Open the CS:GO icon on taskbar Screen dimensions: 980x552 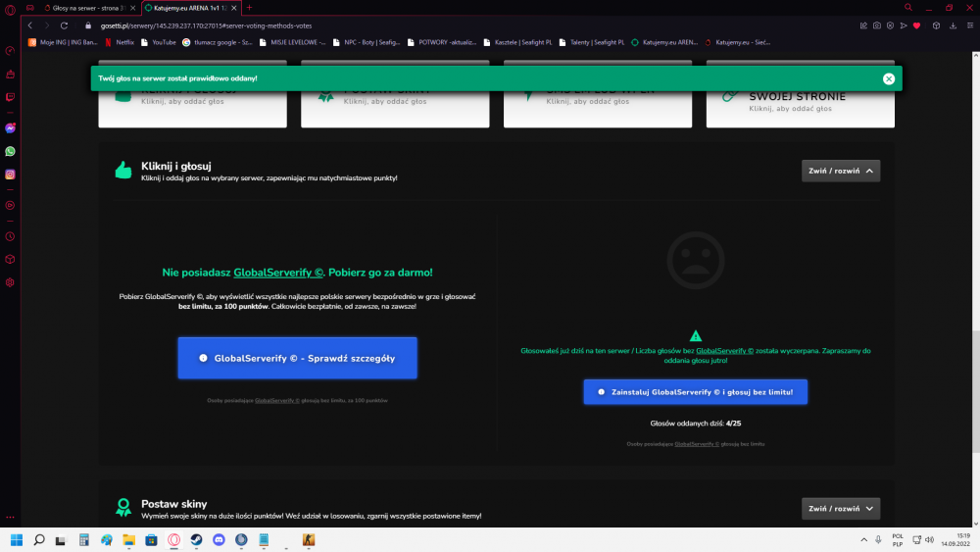point(309,540)
